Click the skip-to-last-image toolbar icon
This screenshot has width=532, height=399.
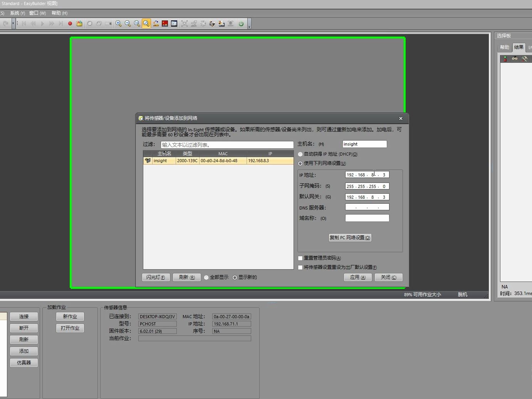coord(61,23)
